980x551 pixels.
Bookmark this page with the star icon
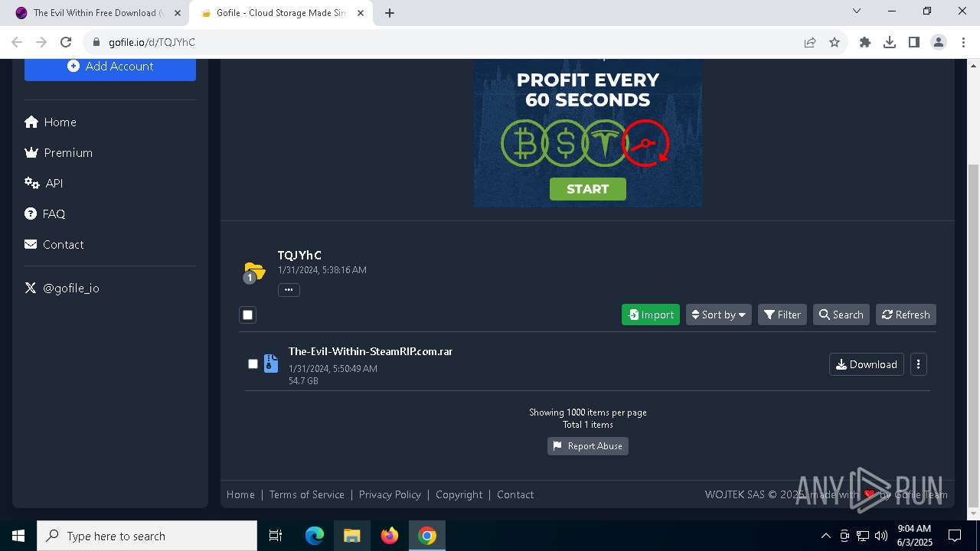(835, 42)
